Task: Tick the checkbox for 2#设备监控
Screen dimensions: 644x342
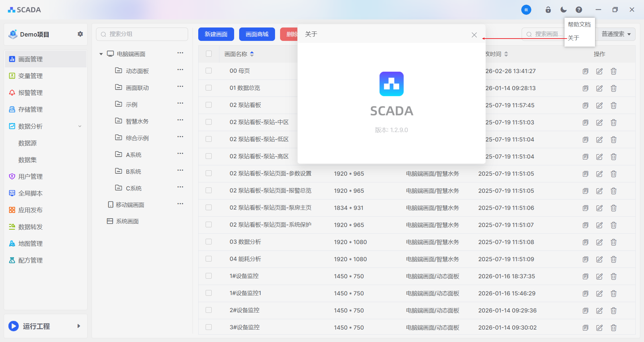Action: [x=209, y=310]
